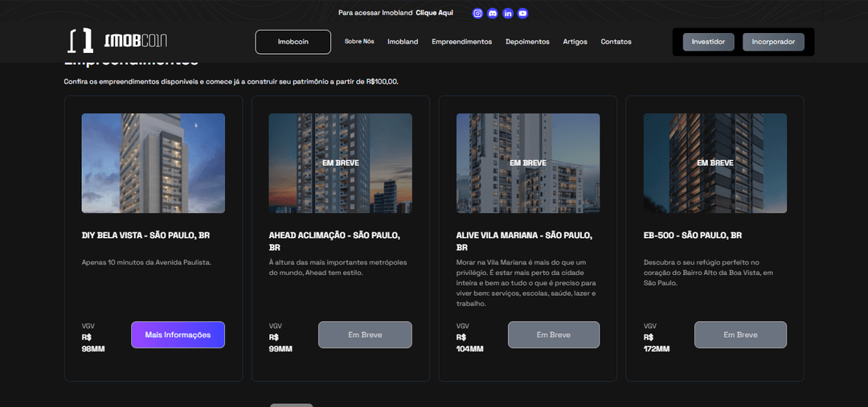Open Depoimentos menu item
The image size is (868, 407).
527,42
